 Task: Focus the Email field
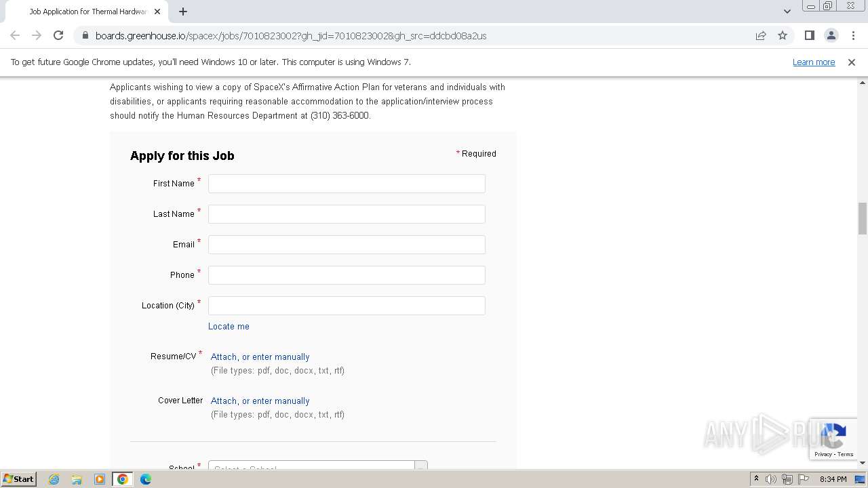(x=347, y=245)
